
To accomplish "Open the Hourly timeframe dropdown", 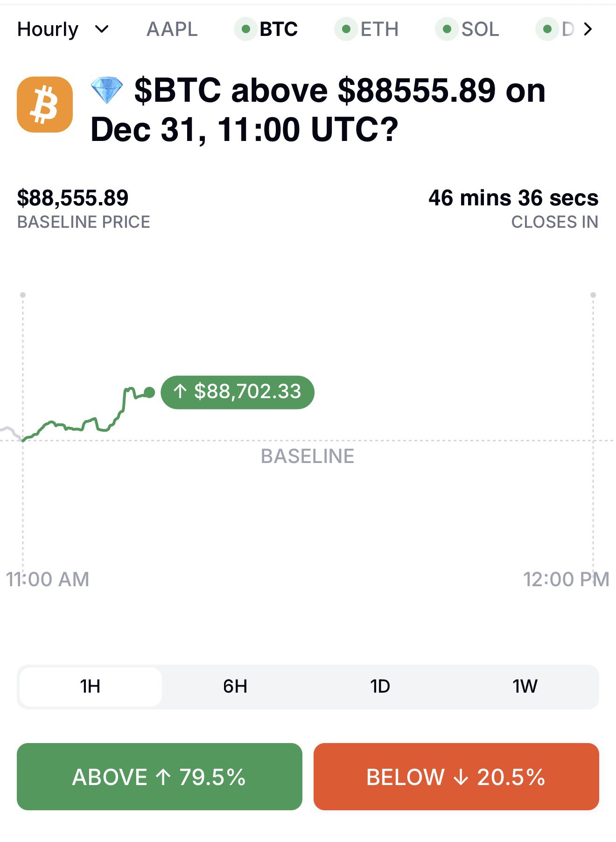I will point(48,29).
